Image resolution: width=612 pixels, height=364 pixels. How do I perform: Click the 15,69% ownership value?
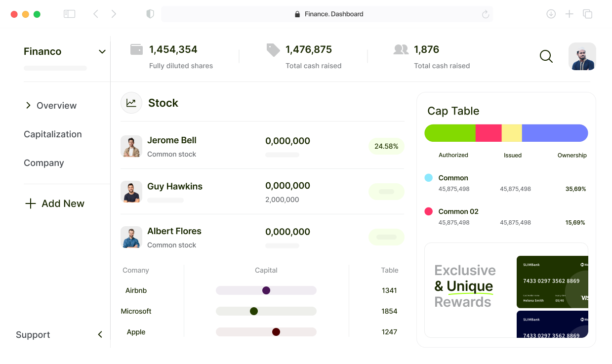[x=575, y=223]
